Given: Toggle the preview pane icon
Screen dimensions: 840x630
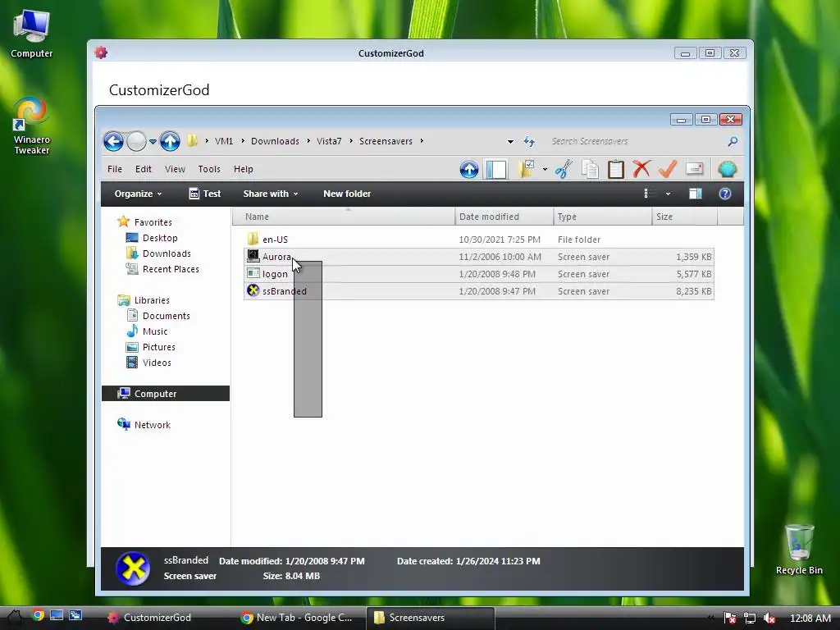Looking at the screenshot, I should coord(696,194).
